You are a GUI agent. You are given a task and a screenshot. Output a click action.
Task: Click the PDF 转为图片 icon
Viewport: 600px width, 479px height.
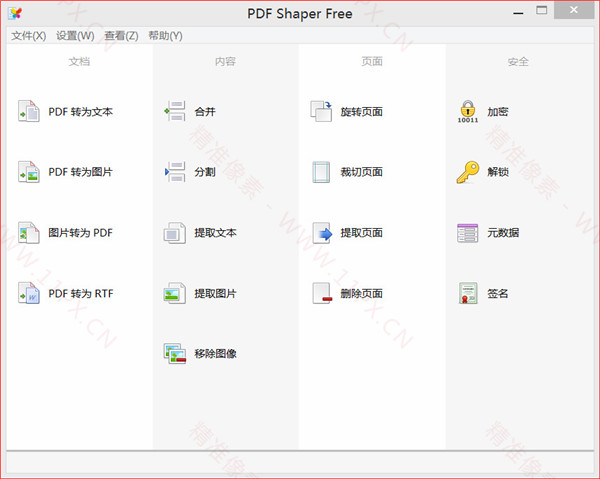pyautogui.click(x=29, y=172)
